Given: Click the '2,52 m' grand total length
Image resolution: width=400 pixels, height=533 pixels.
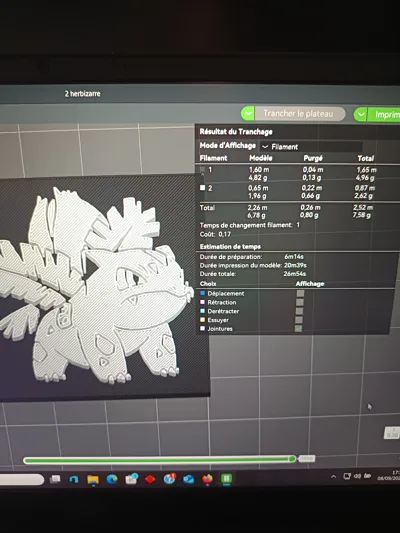Looking at the screenshot, I should point(363,207).
